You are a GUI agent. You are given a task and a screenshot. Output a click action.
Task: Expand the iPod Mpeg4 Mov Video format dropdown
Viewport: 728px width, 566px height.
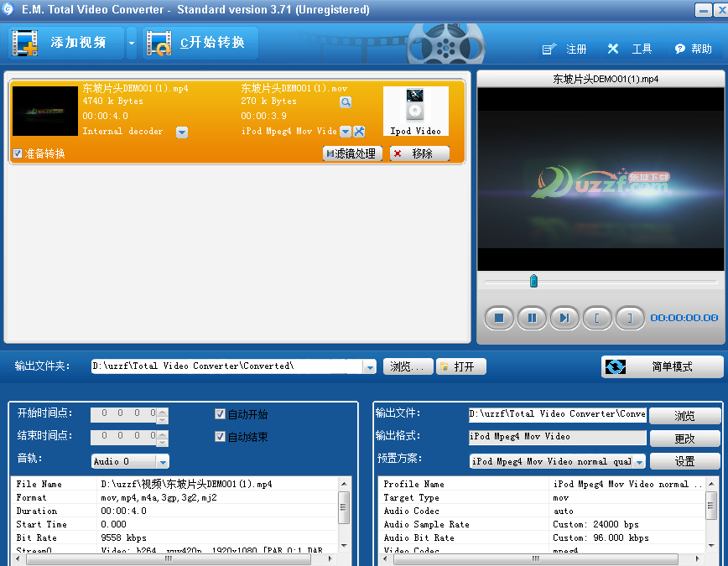pos(346,132)
